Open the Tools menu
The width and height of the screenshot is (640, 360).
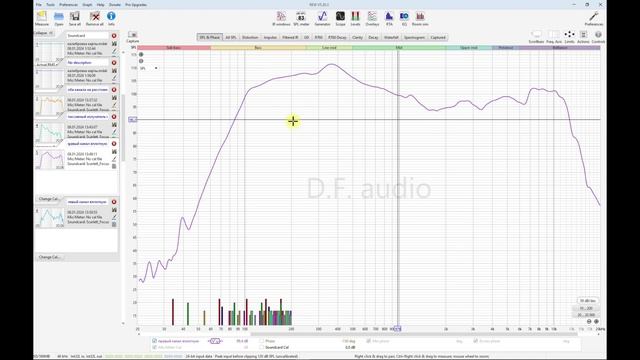50,5
